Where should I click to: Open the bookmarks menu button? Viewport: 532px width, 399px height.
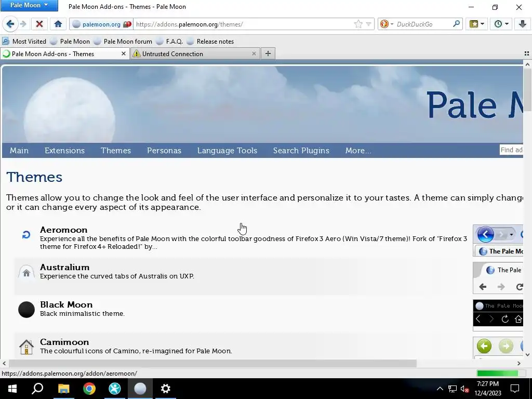tap(476, 24)
